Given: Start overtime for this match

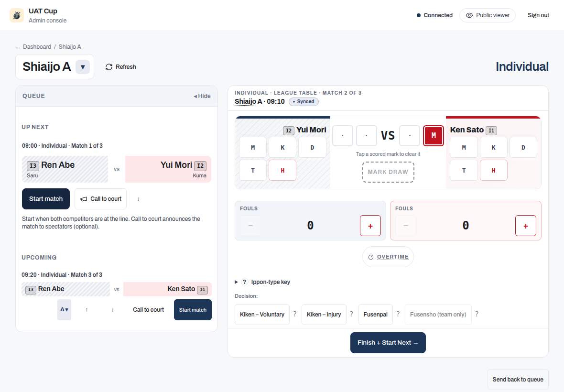Looking at the screenshot, I should coord(388,257).
